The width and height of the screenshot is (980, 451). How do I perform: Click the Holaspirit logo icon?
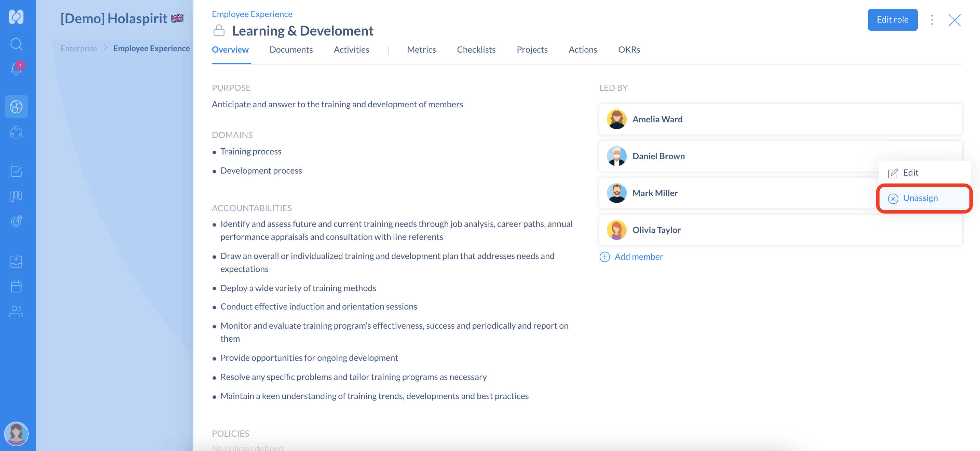tap(16, 17)
